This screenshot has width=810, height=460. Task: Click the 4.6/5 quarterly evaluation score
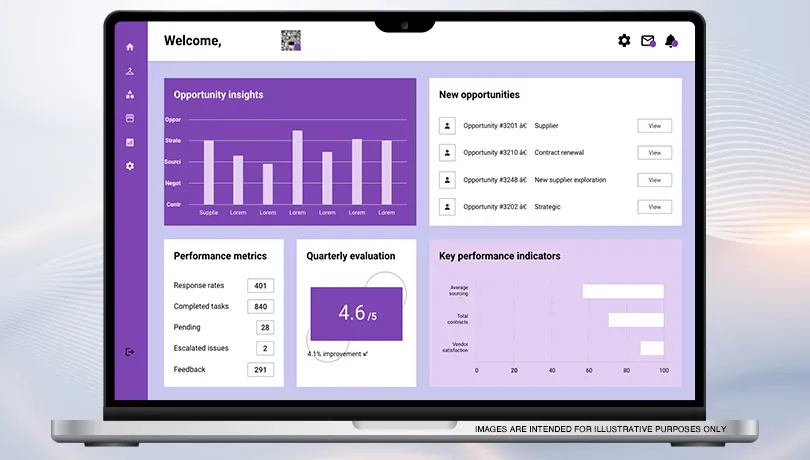pyautogui.click(x=357, y=314)
